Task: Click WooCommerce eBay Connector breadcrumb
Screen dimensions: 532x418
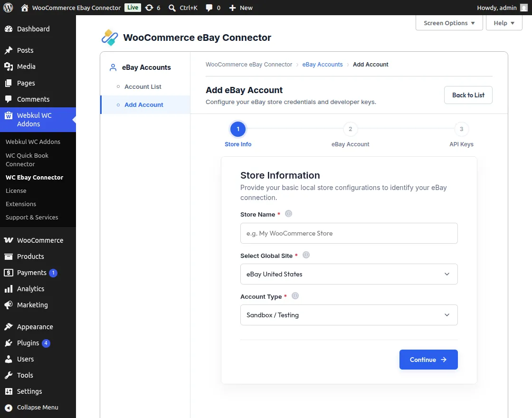Action: point(249,65)
